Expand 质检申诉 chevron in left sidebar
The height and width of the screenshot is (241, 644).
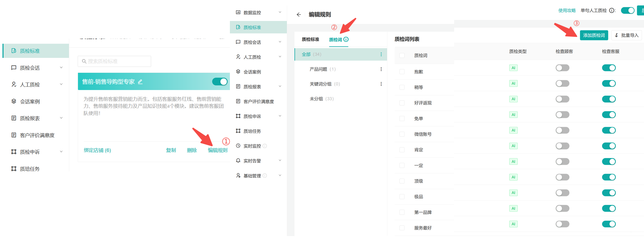(61, 151)
